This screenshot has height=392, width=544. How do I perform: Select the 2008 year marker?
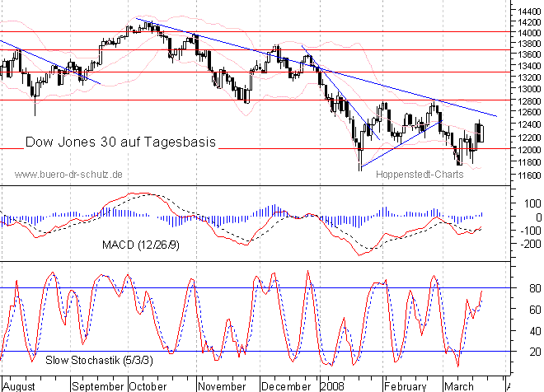331,385
